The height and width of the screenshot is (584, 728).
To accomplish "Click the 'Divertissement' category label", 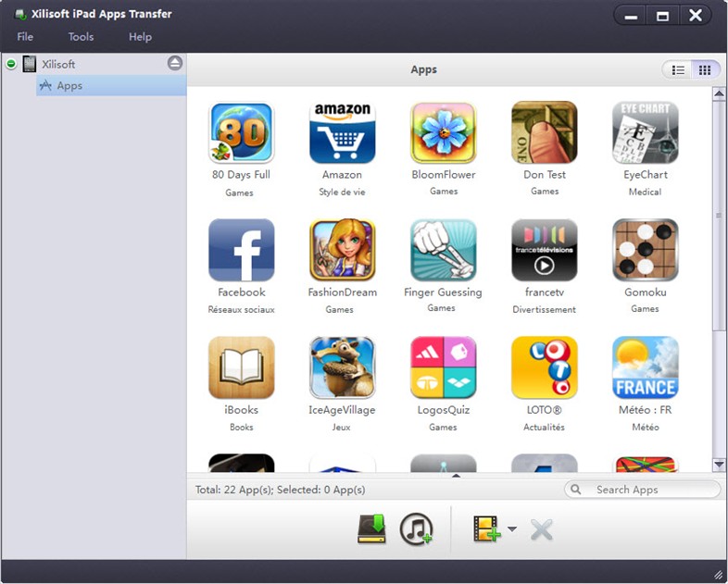I will 544,309.
